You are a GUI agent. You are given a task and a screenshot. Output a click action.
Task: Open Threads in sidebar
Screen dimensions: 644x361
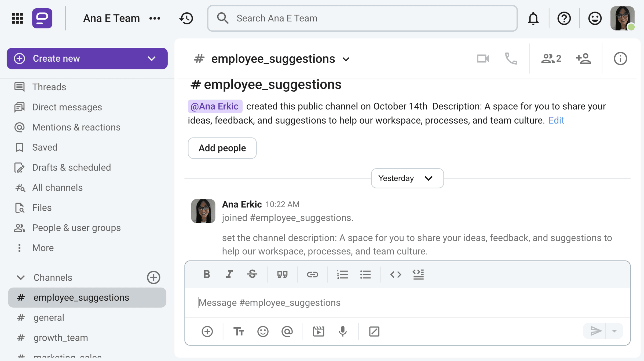pos(49,87)
